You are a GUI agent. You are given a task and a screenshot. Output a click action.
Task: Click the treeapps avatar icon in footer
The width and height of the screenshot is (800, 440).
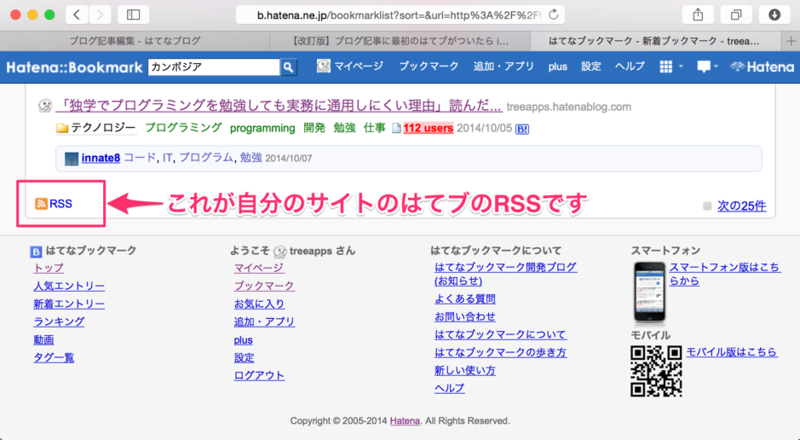click(x=280, y=251)
